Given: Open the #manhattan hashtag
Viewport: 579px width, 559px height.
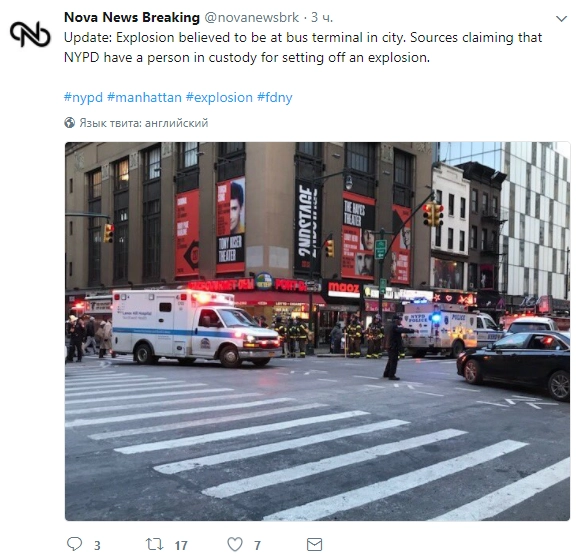Looking at the screenshot, I should [x=144, y=97].
